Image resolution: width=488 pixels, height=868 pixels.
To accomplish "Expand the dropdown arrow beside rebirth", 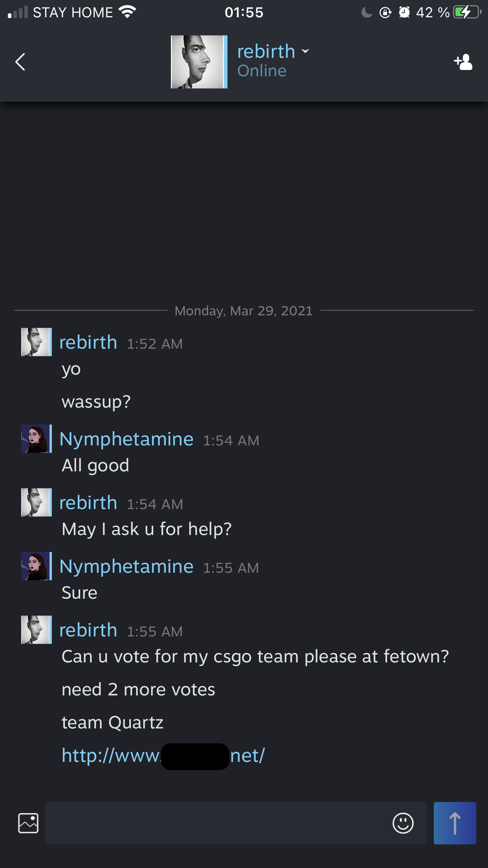I will click(x=305, y=51).
